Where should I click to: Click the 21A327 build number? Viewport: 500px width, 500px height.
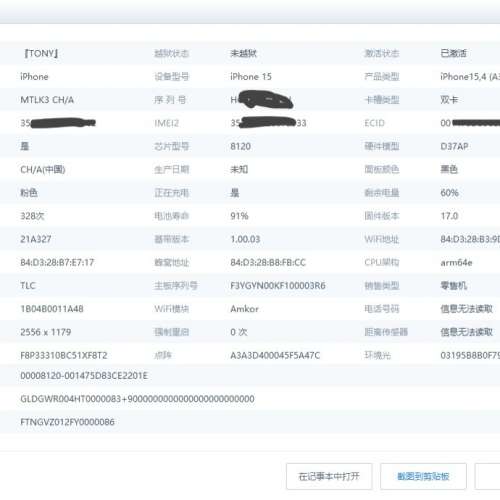tap(36, 239)
